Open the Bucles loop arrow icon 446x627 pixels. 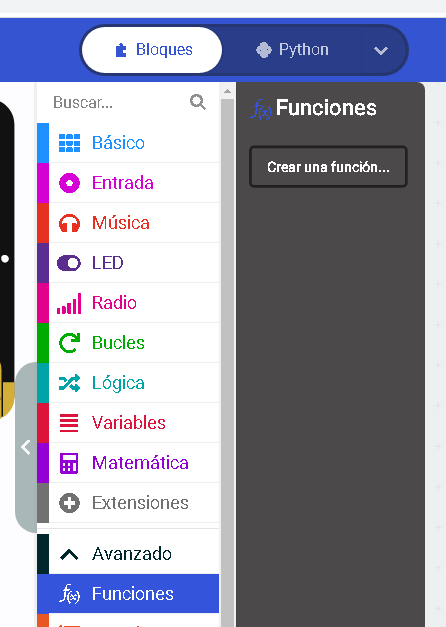(69, 343)
